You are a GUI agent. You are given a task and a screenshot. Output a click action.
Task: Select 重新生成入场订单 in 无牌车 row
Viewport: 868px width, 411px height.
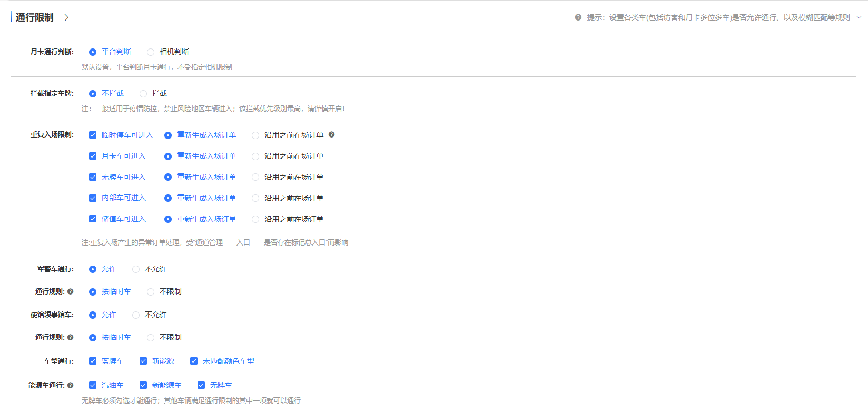click(x=168, y=177)
